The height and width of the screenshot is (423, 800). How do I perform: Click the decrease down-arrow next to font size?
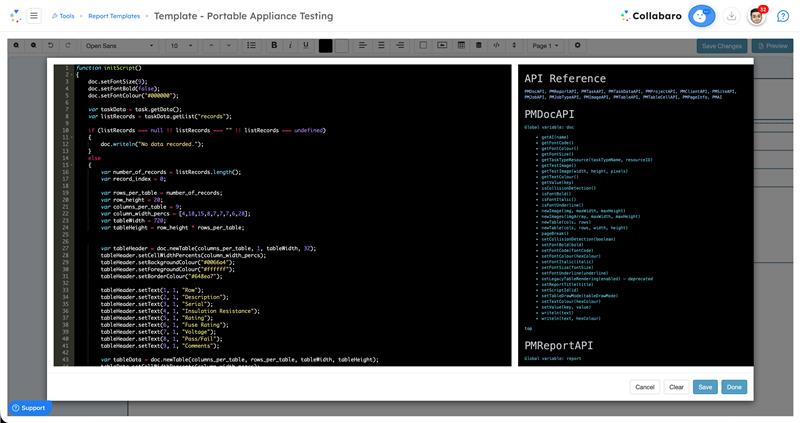point(229,45)
